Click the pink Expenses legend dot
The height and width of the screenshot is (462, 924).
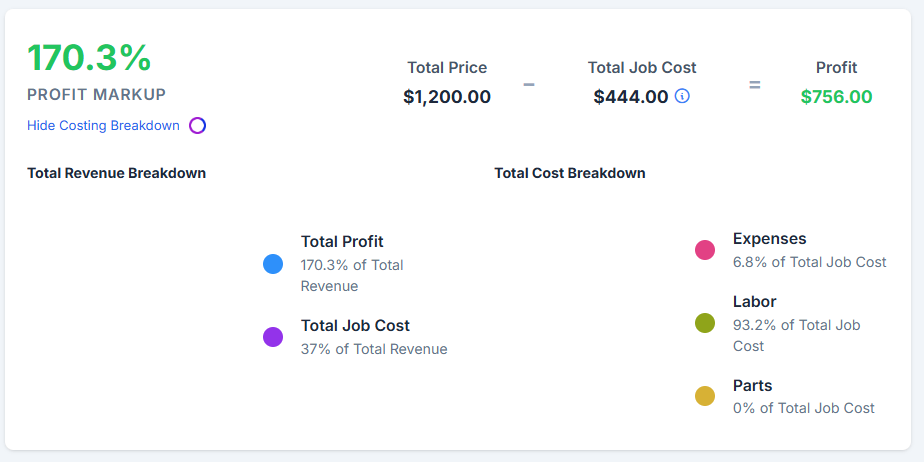705,250
